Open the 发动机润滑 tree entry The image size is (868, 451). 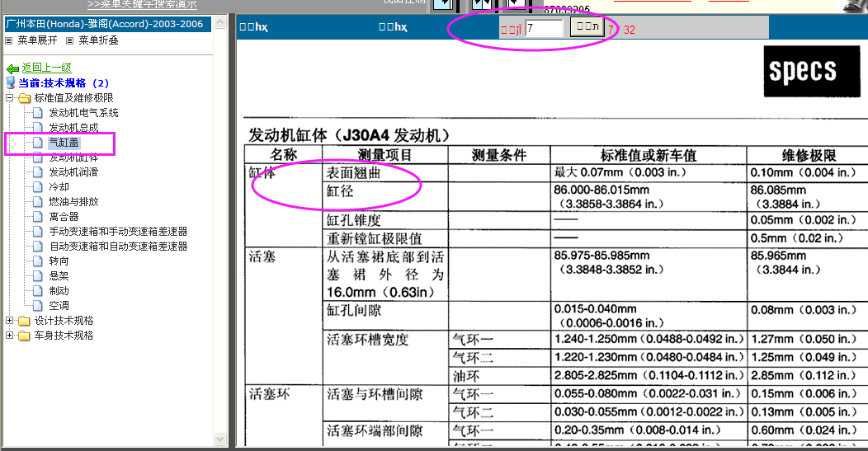73,172
